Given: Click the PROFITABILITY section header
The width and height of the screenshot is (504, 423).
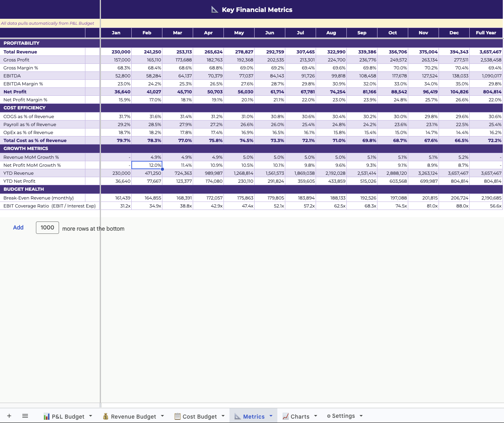Looking at the screenshot, I should (x=22, y=43).
